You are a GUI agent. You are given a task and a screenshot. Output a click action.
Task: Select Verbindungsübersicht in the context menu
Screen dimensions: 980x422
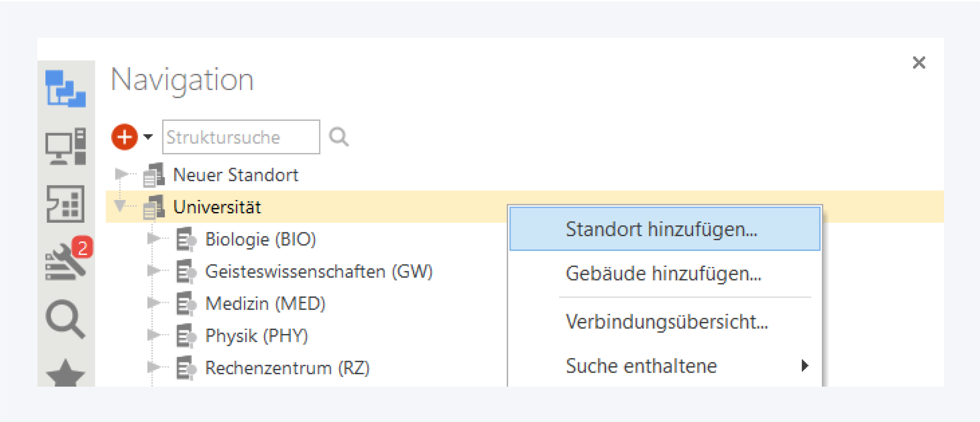[667, 322]
